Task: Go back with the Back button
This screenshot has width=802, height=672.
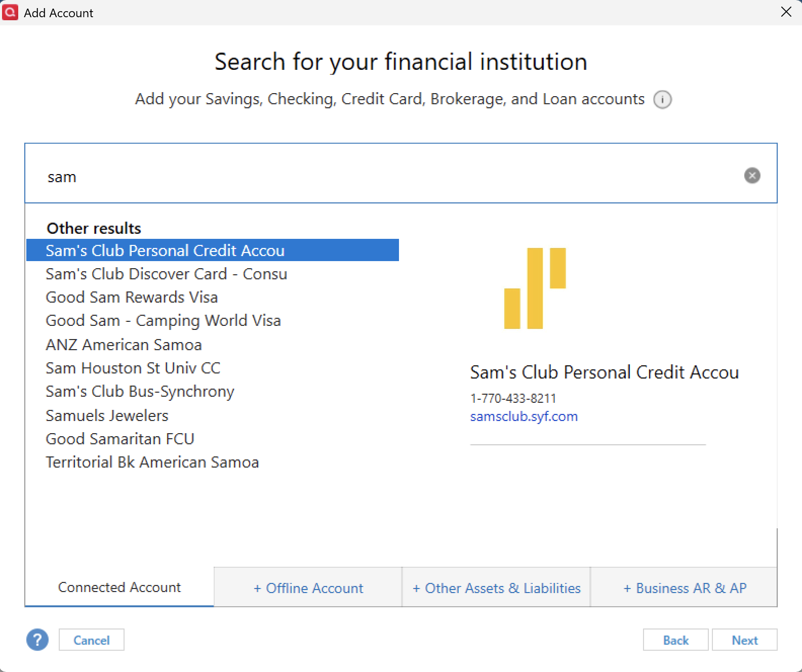Action: pyautogui.click(x=675, y=640)
